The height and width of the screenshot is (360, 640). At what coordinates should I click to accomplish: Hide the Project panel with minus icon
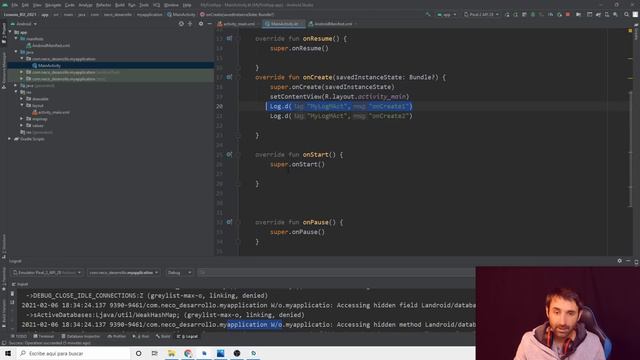pos(209,24)
